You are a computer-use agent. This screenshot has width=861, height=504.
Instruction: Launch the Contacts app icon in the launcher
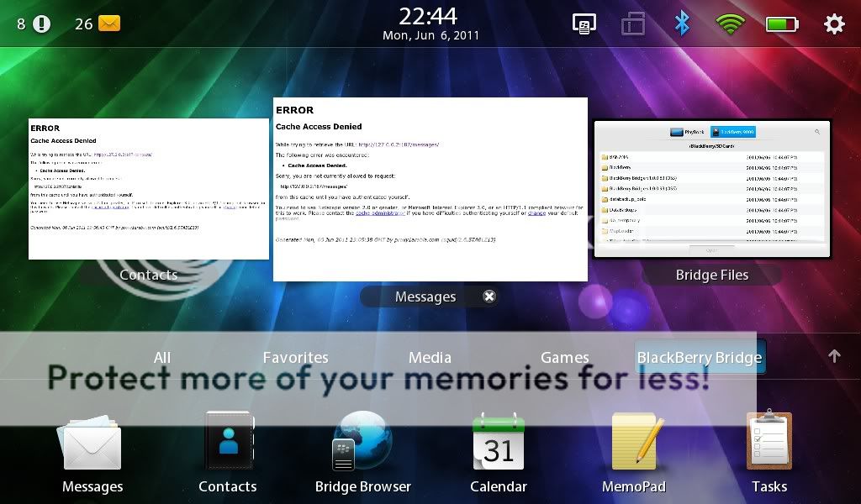point(229,440)
